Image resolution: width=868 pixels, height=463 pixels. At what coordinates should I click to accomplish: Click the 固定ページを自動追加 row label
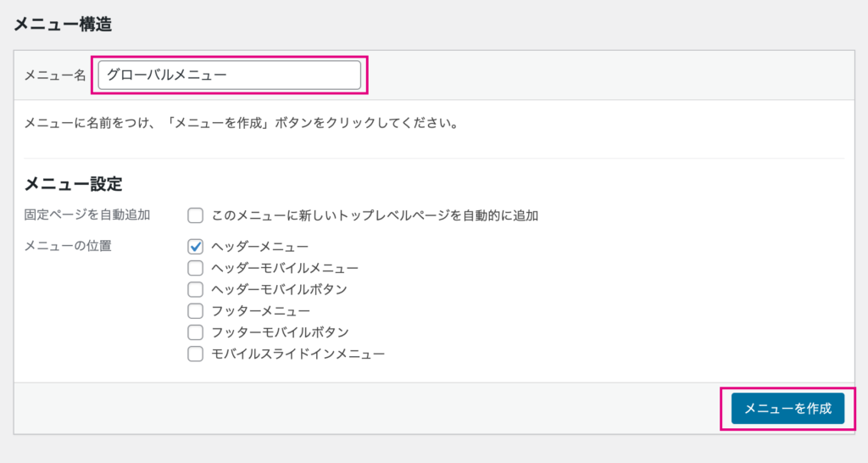tap(87, 215)
